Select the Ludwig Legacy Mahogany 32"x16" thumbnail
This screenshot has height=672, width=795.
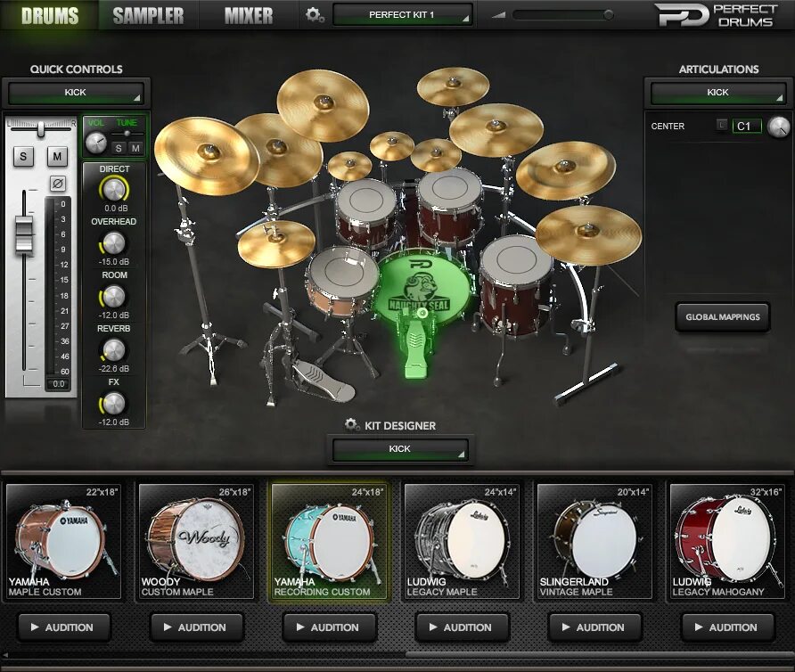coord(727,542)
